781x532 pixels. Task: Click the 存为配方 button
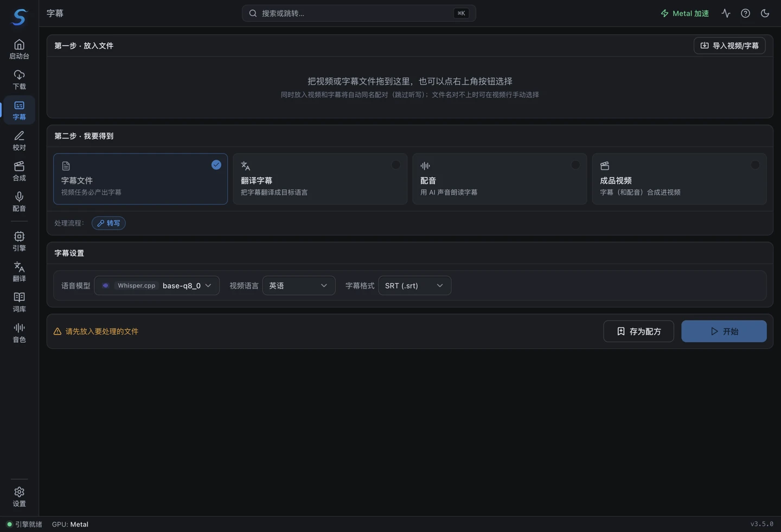(x=638, y=331)
